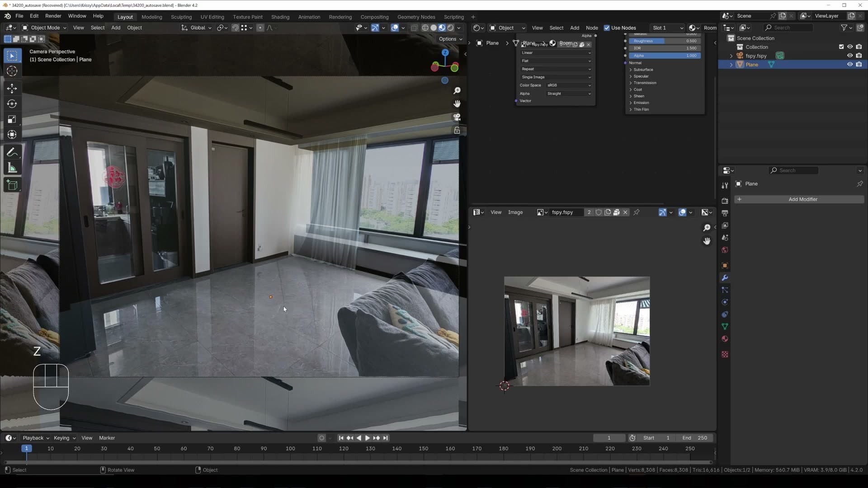
Task: Click the image editor Image menu
Action: point(515,212)
